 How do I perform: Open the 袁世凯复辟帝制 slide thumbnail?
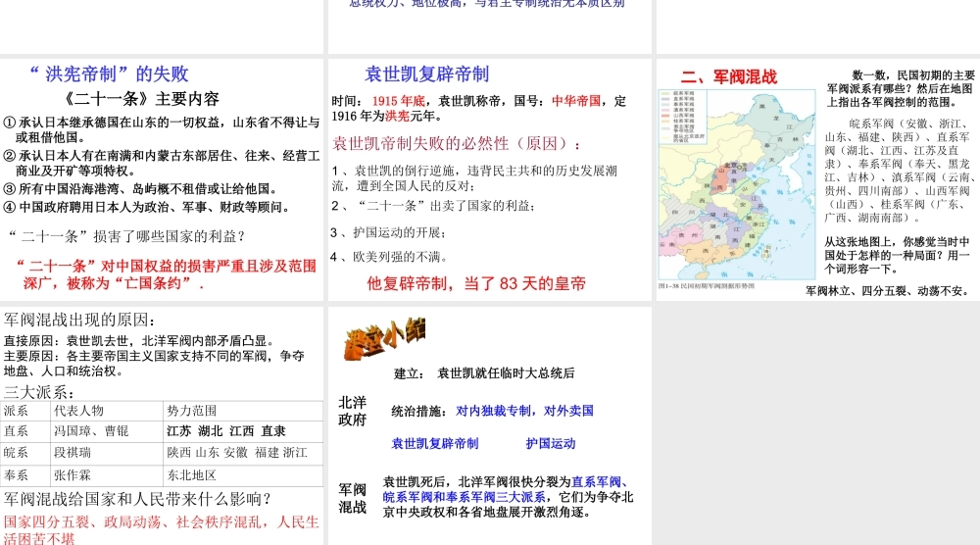point(489,178)
